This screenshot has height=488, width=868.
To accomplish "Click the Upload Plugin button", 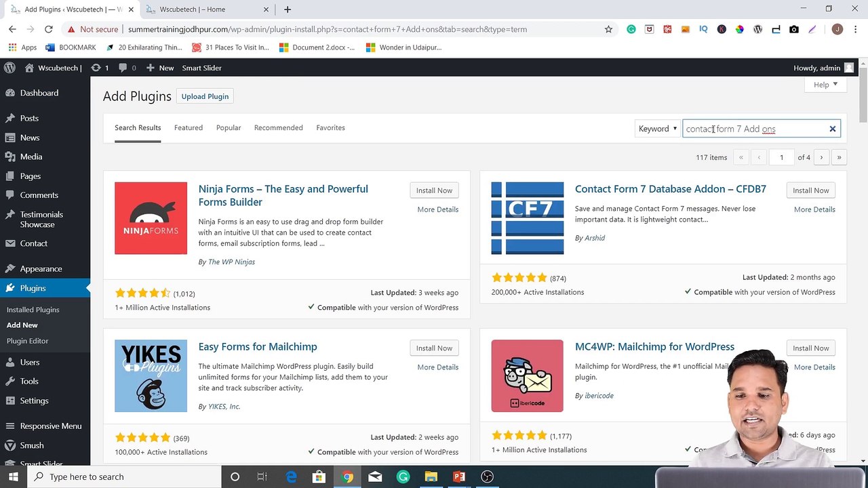I will coord(205,96).
